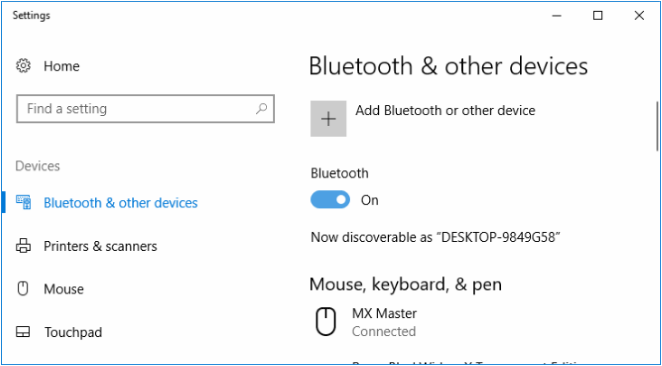Click the magnifier icon in search box
Image resolution: width=662 pixels, height=366 pixels.
tap(261, 109)
